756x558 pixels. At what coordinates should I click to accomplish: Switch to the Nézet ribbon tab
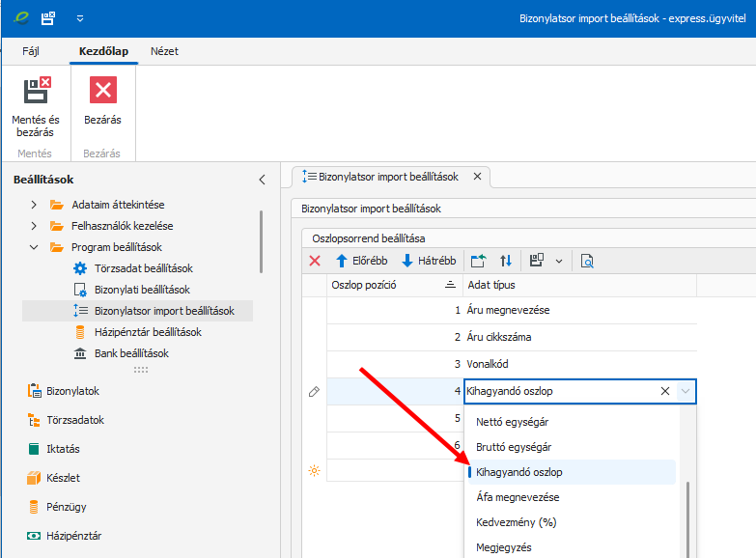tap(165, 51)
